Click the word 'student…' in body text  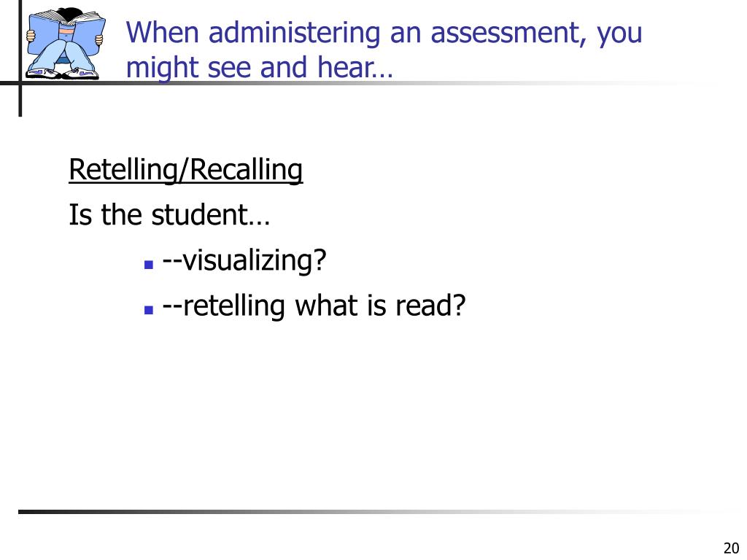point(211,215)
